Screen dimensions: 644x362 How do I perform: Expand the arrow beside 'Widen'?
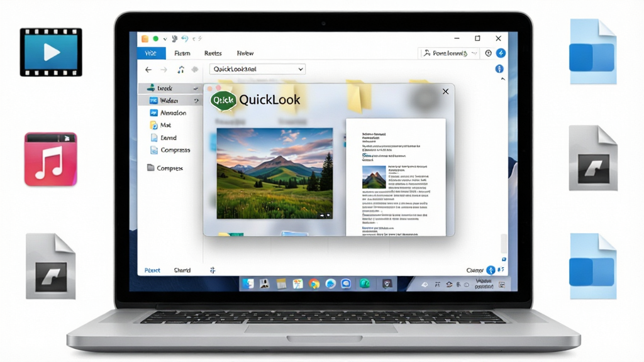pos(196,101)
